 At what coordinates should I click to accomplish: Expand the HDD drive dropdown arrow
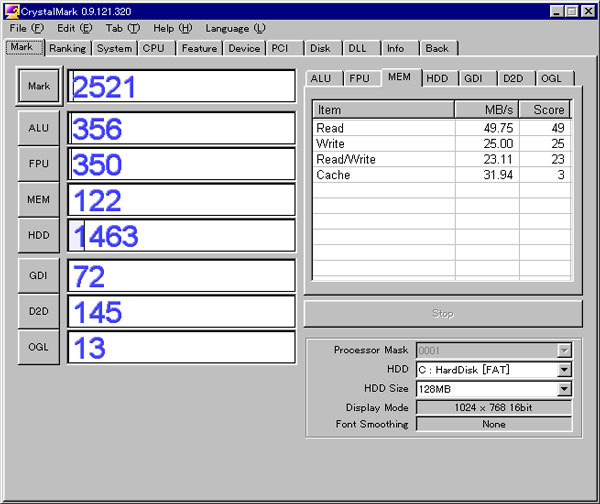[x=564, y=370]
